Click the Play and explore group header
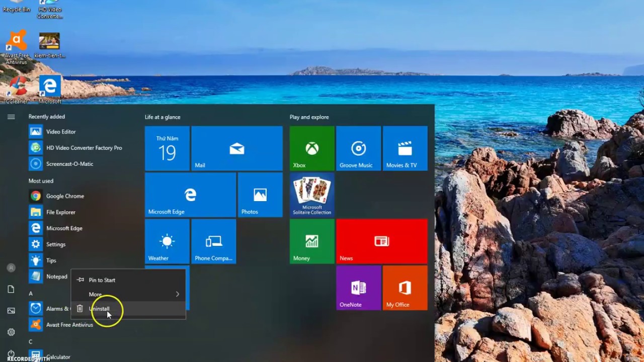 309,117
